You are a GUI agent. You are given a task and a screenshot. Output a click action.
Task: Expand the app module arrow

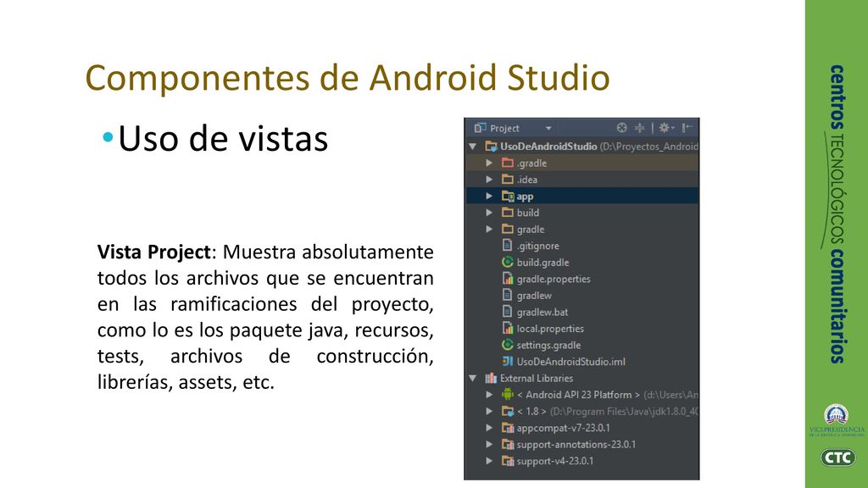click(489, 196)
